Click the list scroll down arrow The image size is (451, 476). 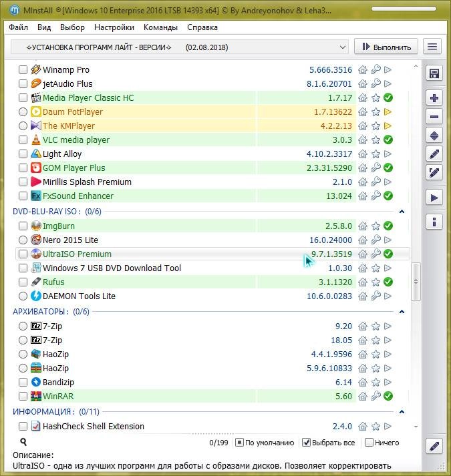[x=416, y=427]
